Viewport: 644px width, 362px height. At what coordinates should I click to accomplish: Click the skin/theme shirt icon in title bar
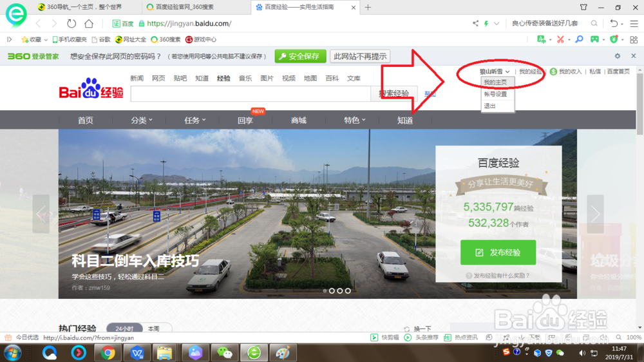[x=583, y=7]
